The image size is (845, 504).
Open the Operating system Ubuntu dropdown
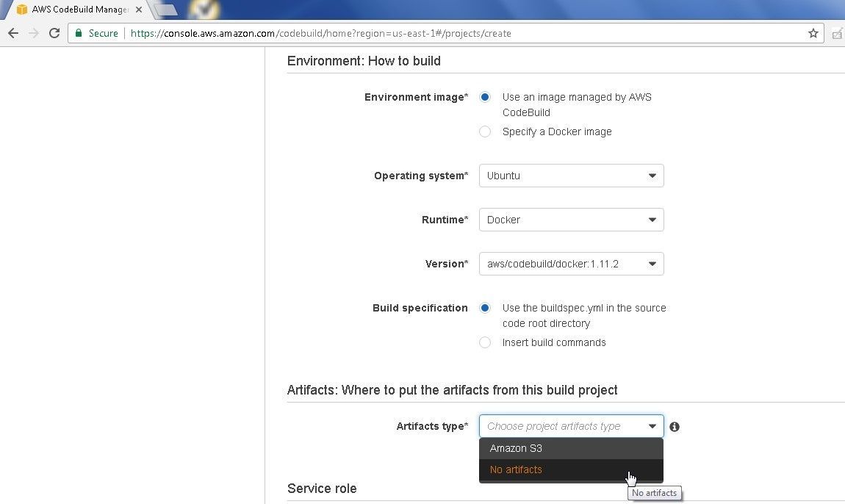[571, 176]
